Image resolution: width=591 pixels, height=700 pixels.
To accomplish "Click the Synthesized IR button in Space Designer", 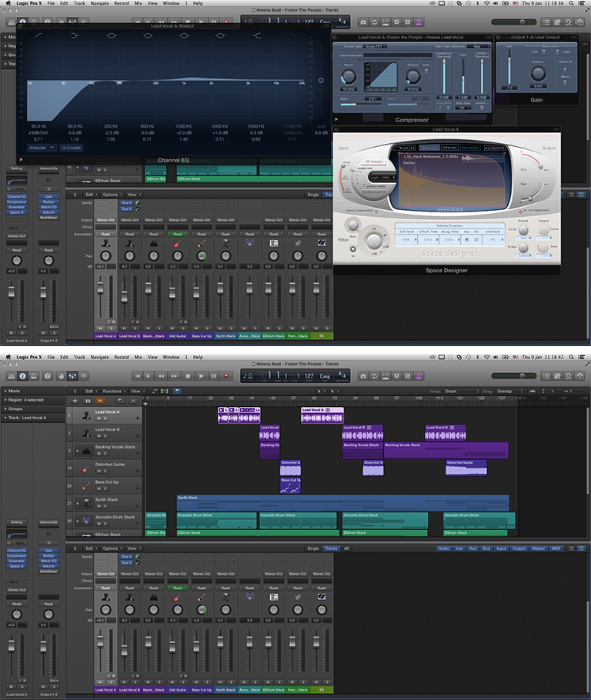I will tap(374, 192).
